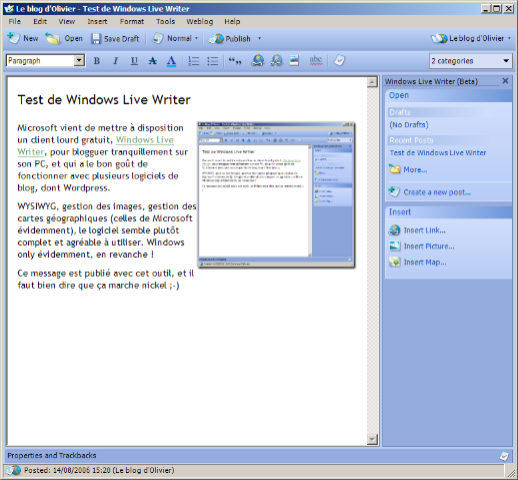Click the Insert Picture... sidebar item

click(429, 246)
